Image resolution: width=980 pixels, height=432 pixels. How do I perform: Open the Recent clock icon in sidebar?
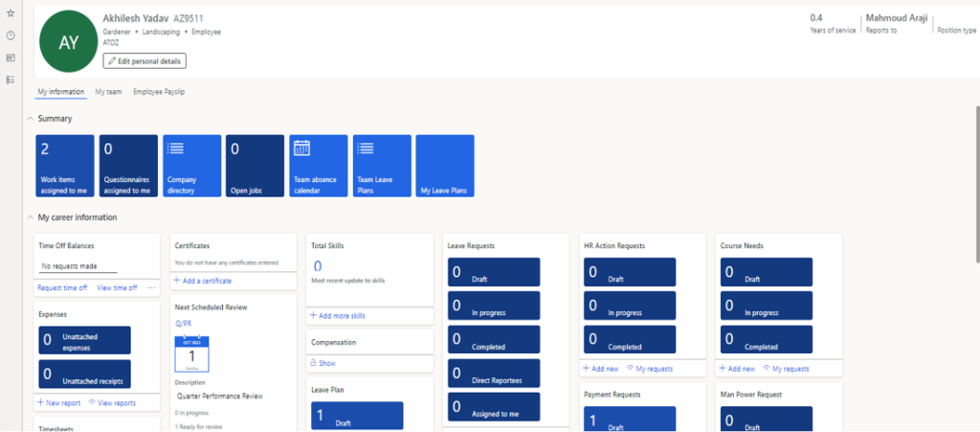[11, 35]
